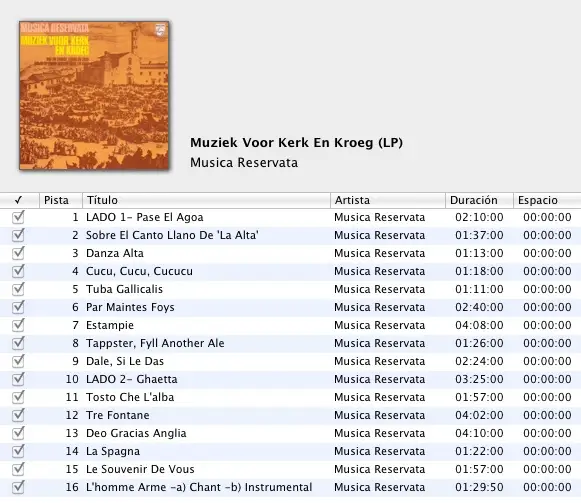Click the album artist Musica Reservata text
Image resolution: width=581 pixels, height=503 pixels.
point(244,163)
